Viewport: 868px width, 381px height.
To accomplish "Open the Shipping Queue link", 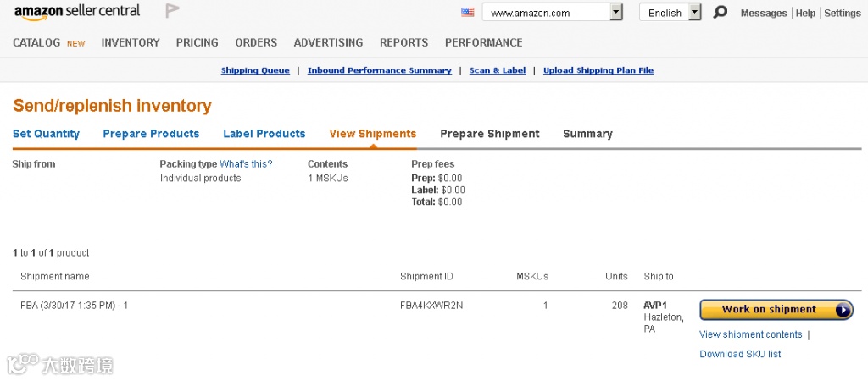I will point(255,70).
